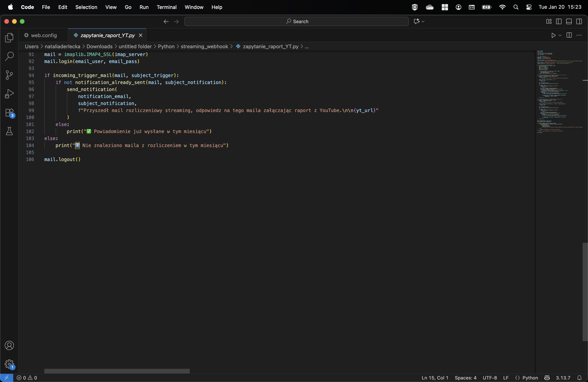This screenshot has width=588, height=382.
Task: Toggle the bottom panel
Action: tap(569, 22)
